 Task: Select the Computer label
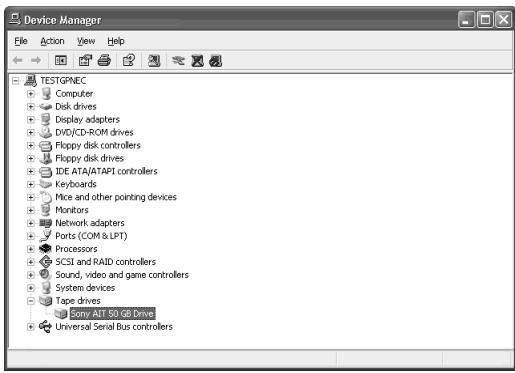74,94
